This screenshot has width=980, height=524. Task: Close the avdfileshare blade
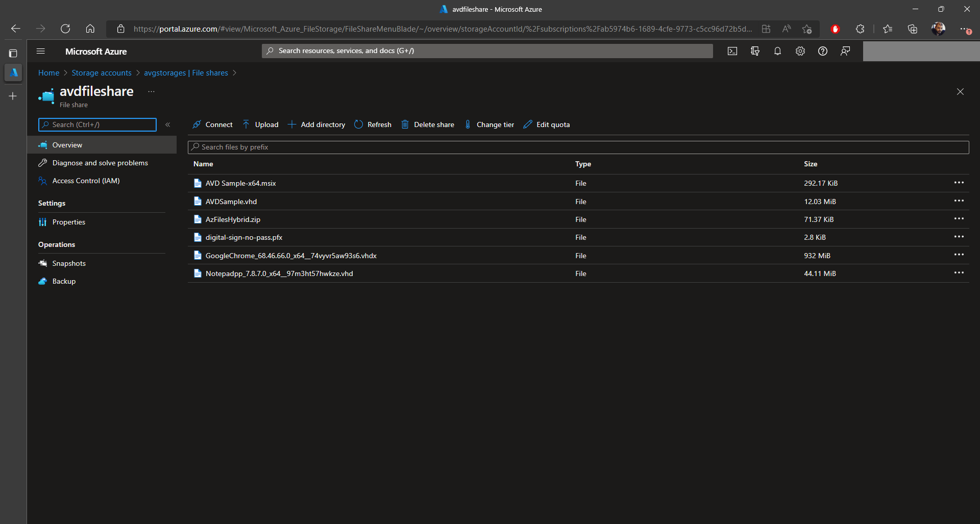tap(960, 92)
